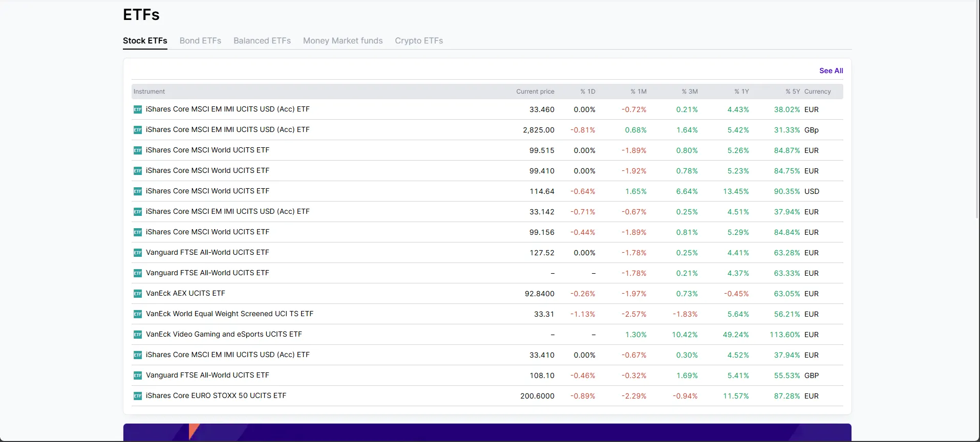Viewport: 980px width, 442px height.
Task: Click the -0.45% one-year value
Action: pyautogui.click(x=736, y=294)
